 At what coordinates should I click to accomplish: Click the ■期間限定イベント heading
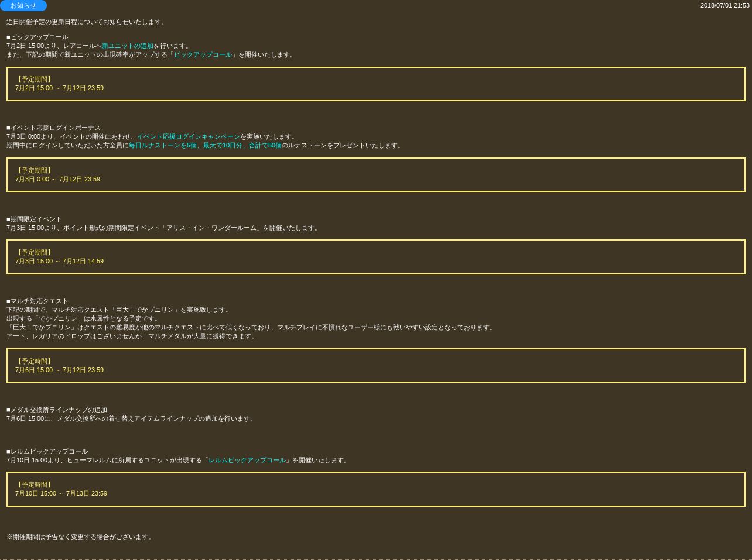click(34, 219)
